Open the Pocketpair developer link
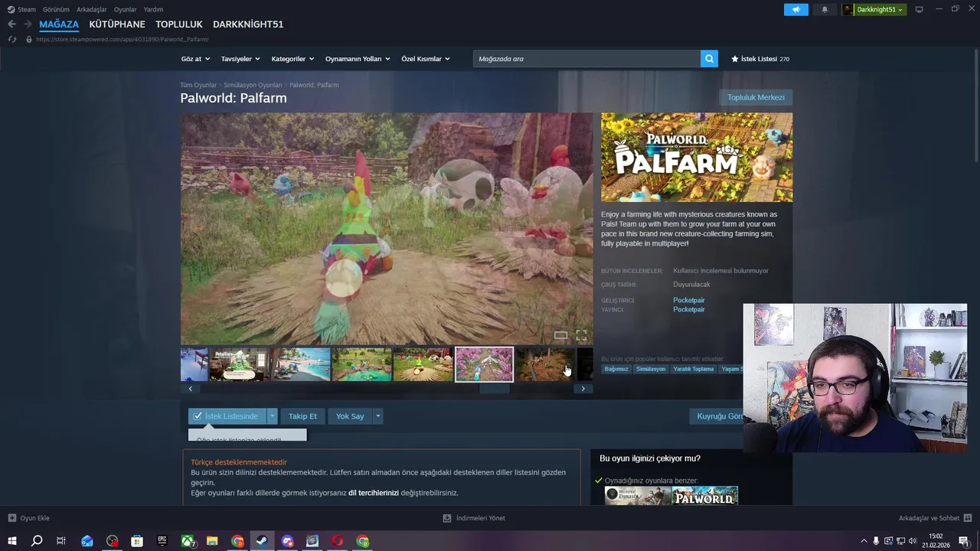Screen dimensions: 980x551 [689, 300]
